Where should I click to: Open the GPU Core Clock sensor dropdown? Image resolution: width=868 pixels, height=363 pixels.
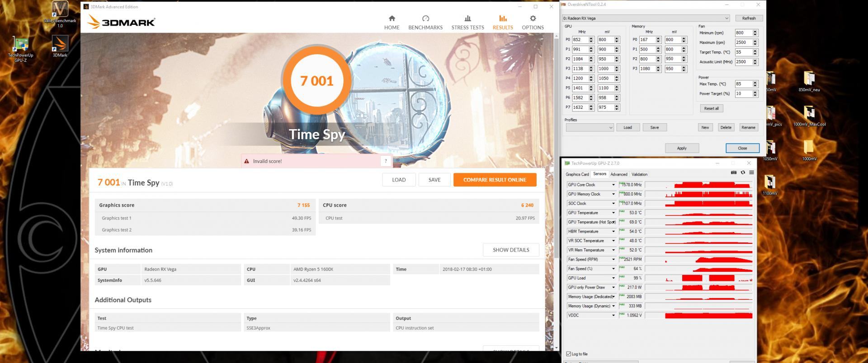tap(613, 185)
